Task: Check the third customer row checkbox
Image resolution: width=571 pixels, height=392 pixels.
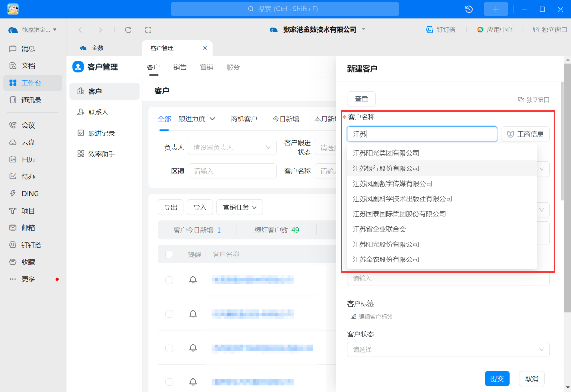Action: pos(169,348)
